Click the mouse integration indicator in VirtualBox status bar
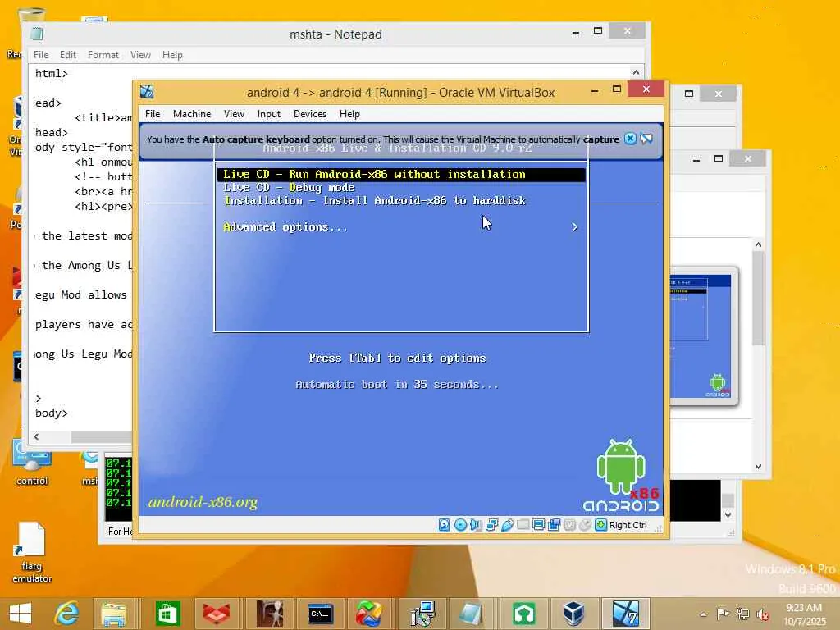The image size is (840, 630). 586,525
